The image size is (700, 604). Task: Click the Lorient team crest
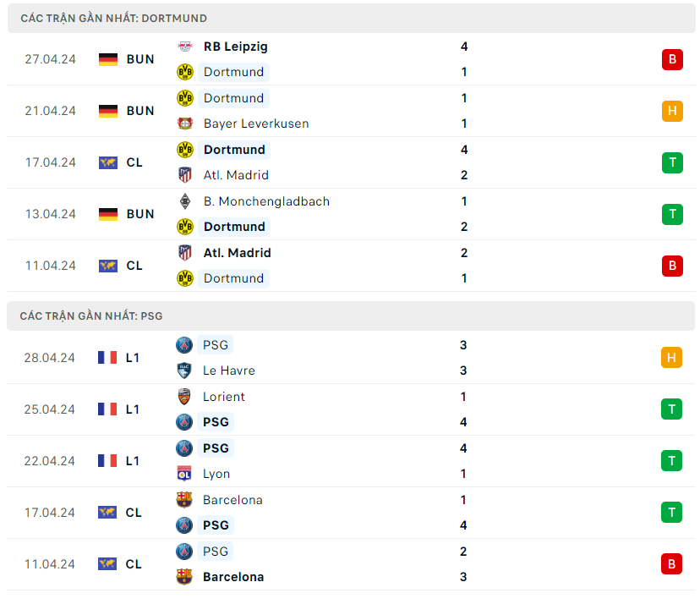coord(184,397)
